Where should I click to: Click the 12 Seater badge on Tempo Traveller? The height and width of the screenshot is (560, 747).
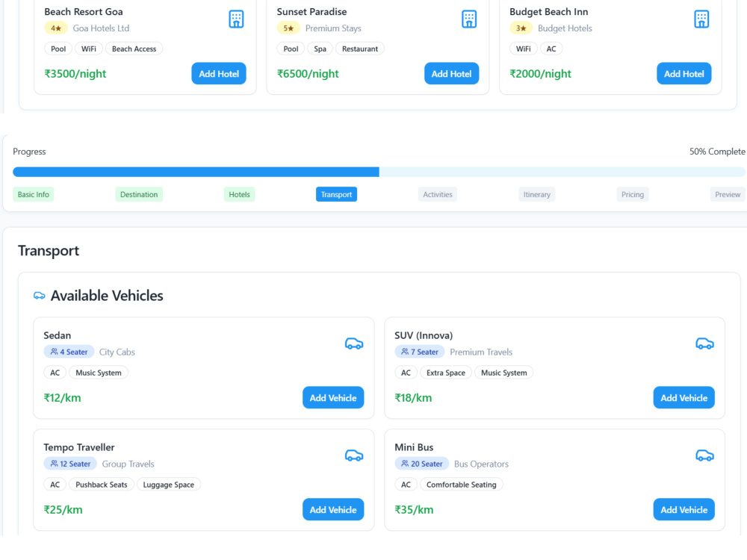(x=70, y=464)
